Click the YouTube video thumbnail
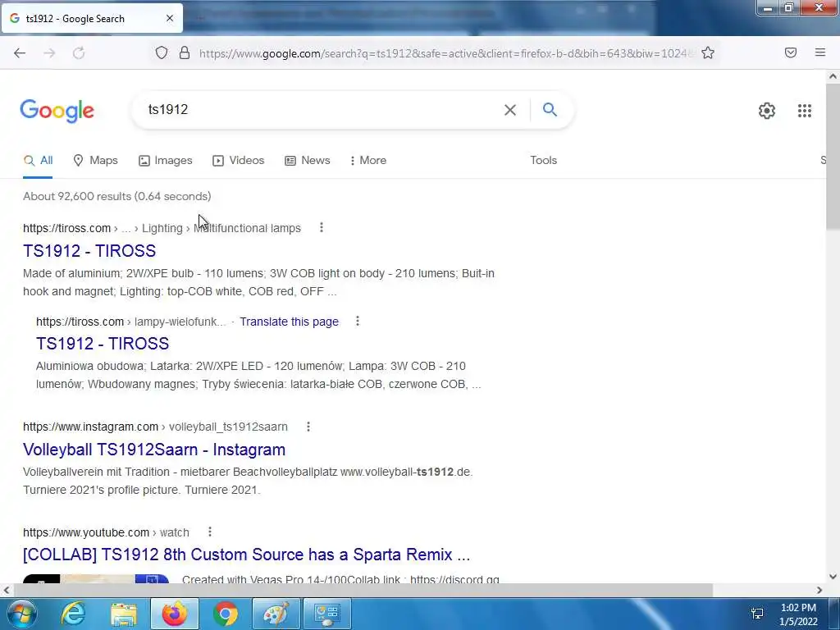The image size is (840, 630). point(96,578)
